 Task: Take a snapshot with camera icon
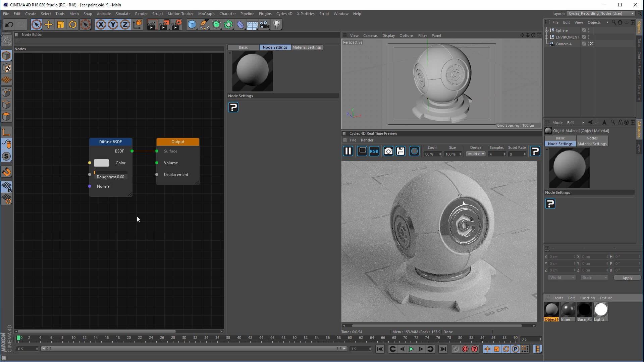(x=388, y=151)
